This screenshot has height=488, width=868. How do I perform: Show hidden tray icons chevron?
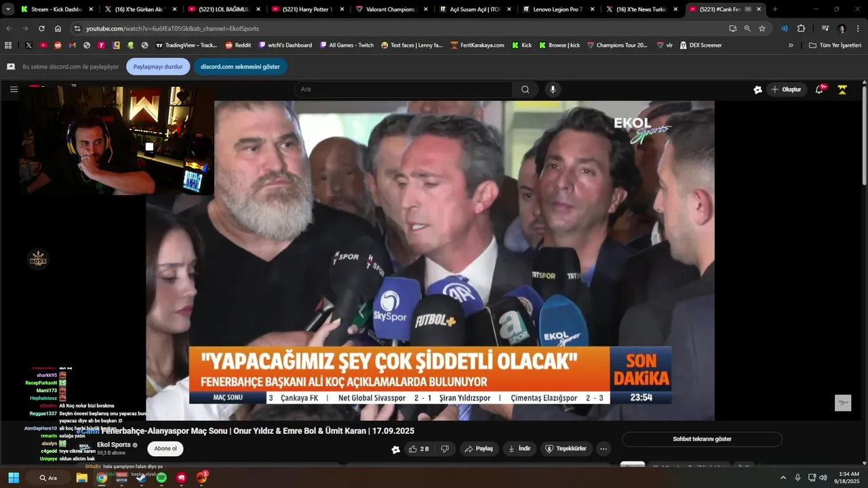point(783,478)
